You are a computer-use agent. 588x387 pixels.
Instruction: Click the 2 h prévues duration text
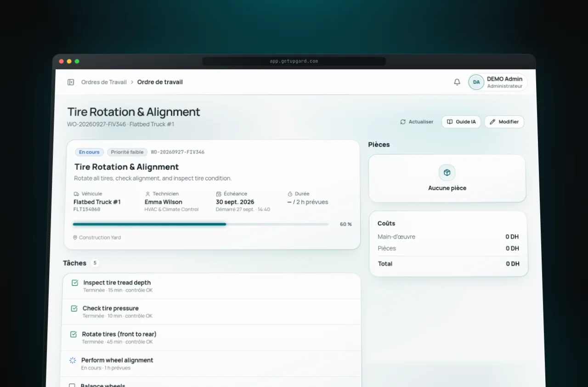click(x=312, y=202)
